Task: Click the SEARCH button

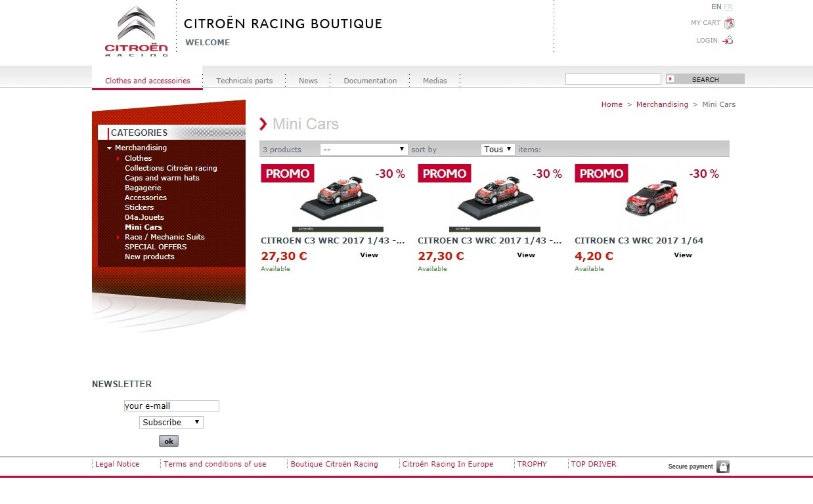Action: 705,79
